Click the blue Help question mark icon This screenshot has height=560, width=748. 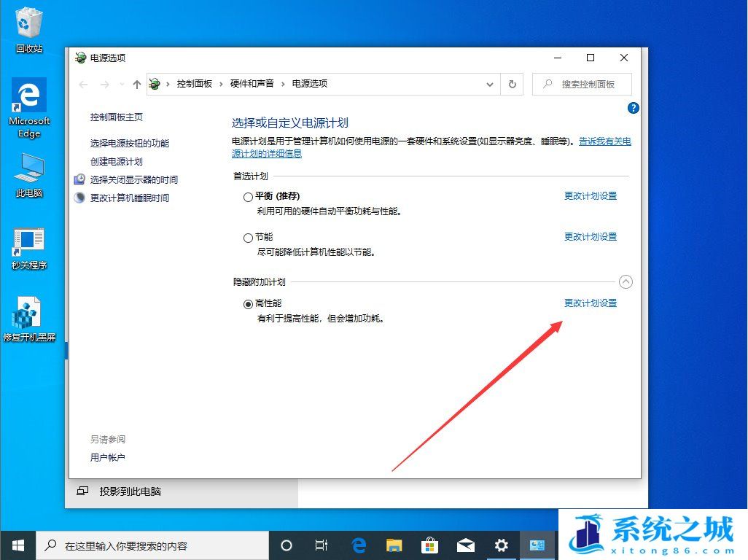[633, 108]
